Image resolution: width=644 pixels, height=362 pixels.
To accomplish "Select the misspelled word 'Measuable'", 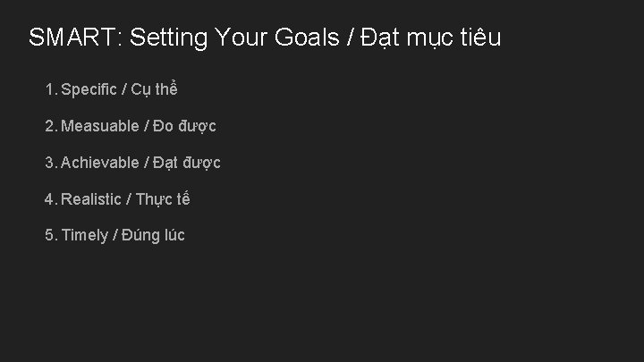I will 99,127.
